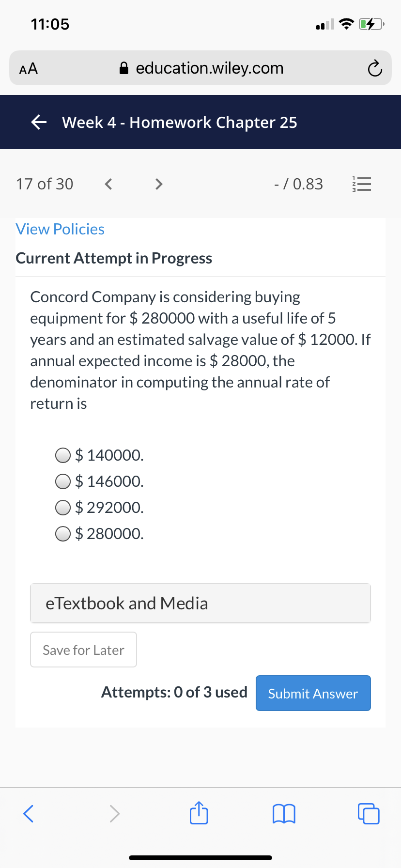Image resolution: width=401 pixels, height=868 pixels.
Task: Open Safari share sheet icon
Action: click(199, 813)
